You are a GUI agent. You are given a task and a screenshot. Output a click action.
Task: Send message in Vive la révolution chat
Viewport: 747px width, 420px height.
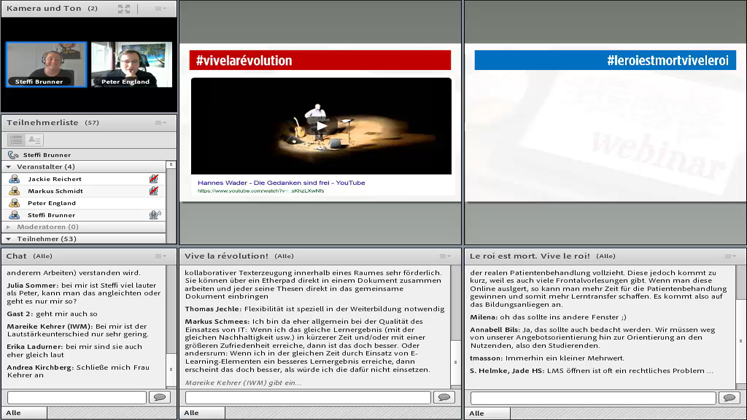pyautogui.click(x=445, y=397)
